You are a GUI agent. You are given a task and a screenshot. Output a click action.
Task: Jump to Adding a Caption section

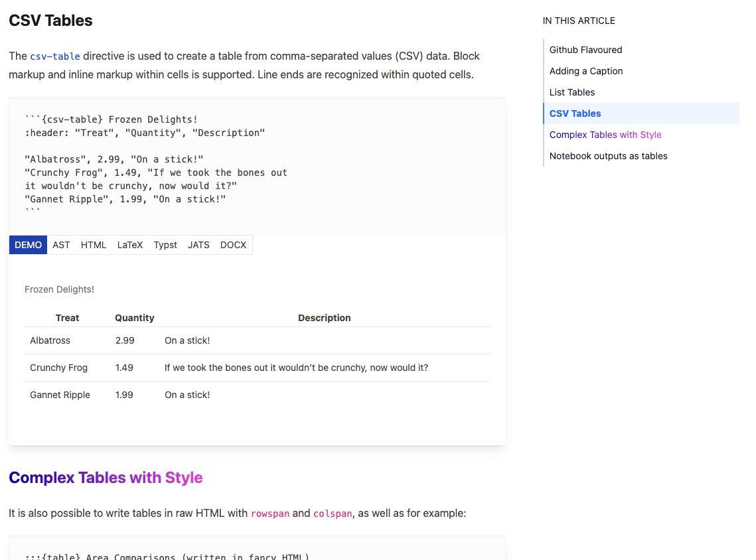pyautogui.click(x=586, y=71)
